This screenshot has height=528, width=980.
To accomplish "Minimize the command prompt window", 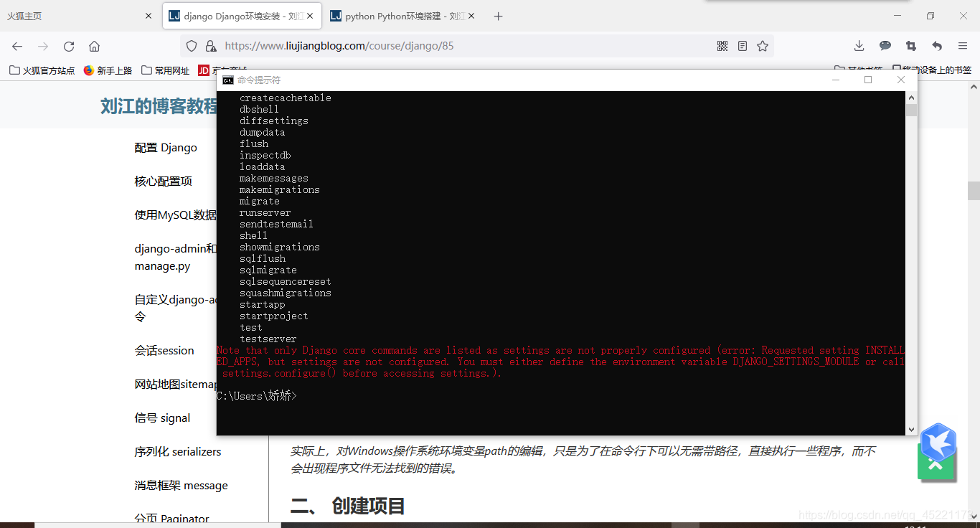I will [x=835, y=80].
